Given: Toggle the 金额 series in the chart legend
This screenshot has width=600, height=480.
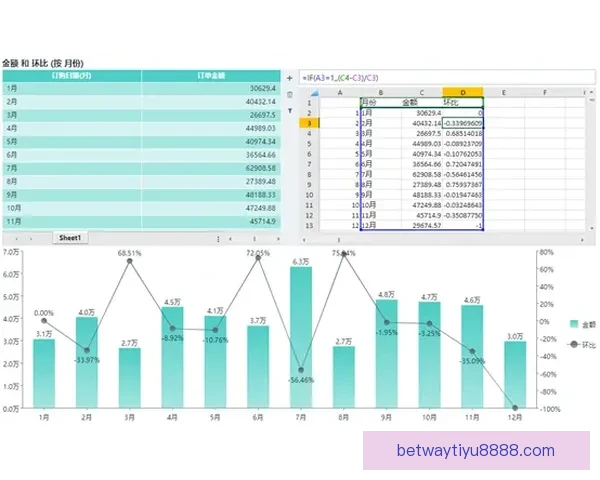Looking at the screenshot, I should click(578, 325).
